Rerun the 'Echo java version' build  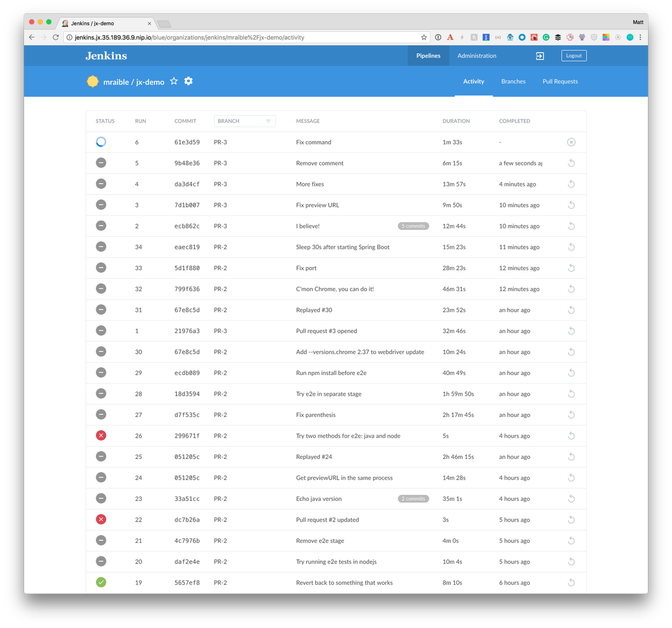point(571,499)
